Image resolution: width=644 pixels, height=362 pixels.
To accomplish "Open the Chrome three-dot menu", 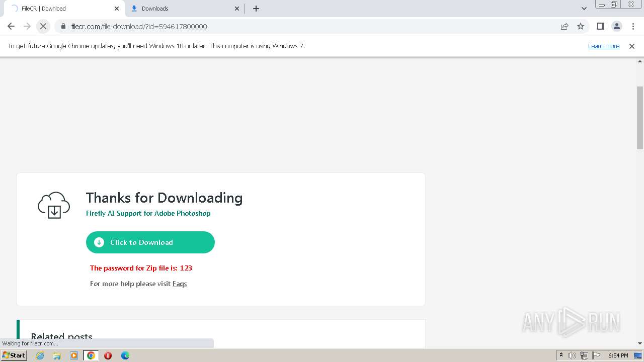I will click(632, 26).
